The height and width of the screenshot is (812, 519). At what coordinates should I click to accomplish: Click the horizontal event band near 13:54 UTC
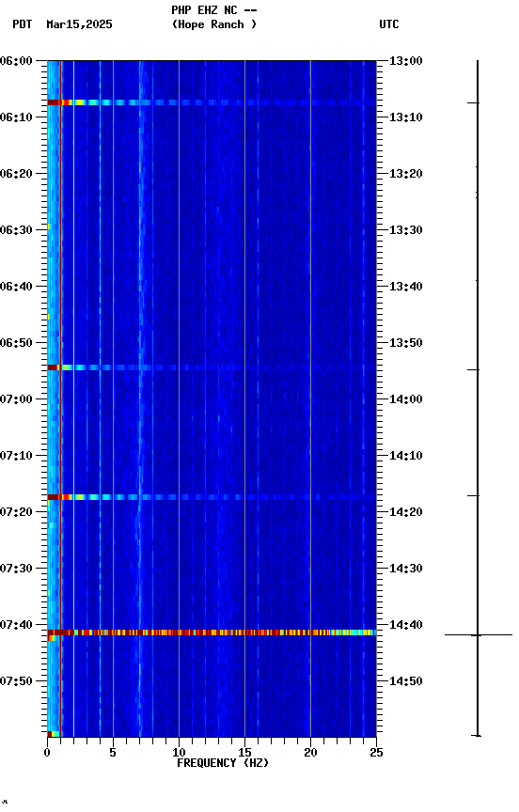212,367
